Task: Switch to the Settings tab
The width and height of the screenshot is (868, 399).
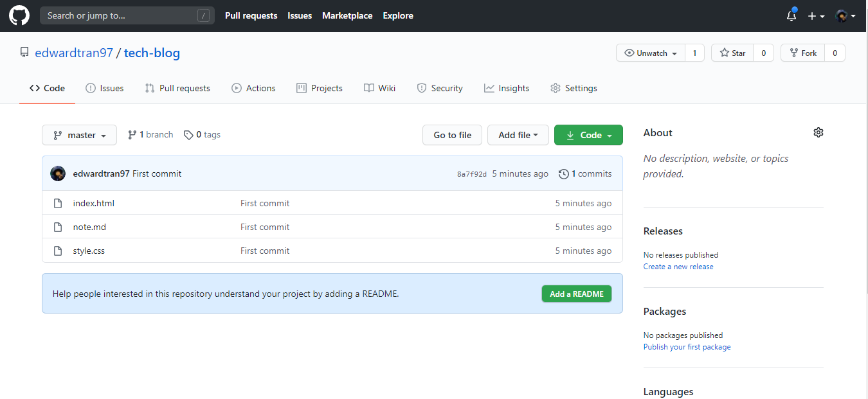Action: (574, 88)
